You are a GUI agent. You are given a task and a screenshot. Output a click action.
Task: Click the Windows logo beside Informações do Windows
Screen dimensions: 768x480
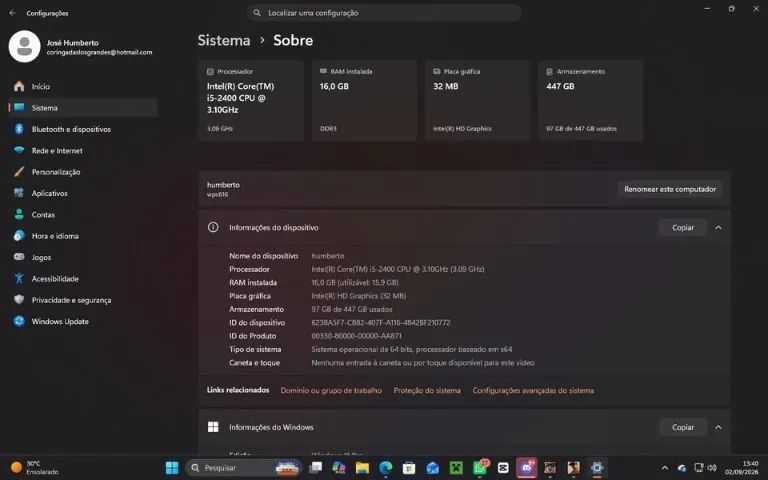213,427
